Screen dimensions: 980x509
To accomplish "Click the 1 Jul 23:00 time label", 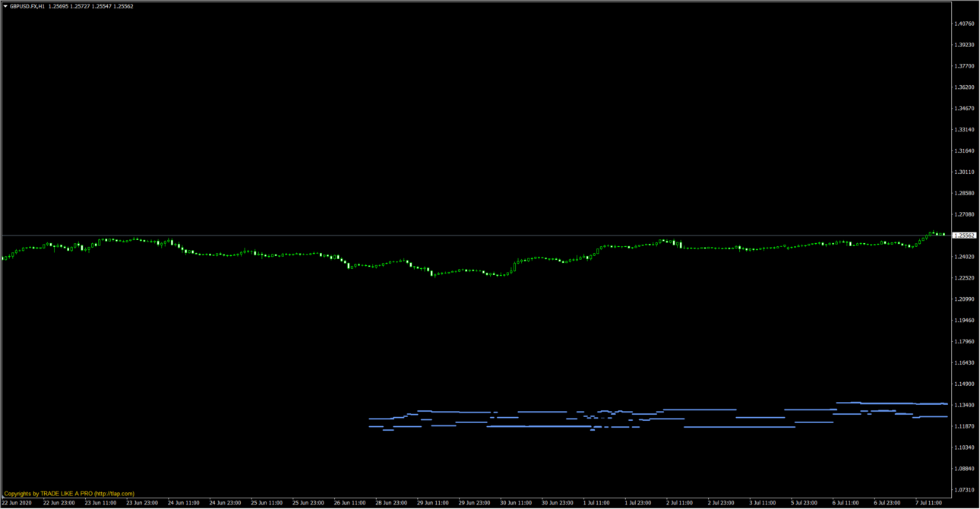I will 639,503.
